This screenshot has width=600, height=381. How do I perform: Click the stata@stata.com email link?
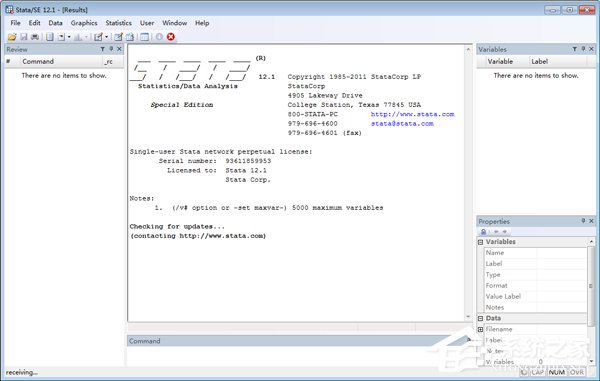pos(402,124)
